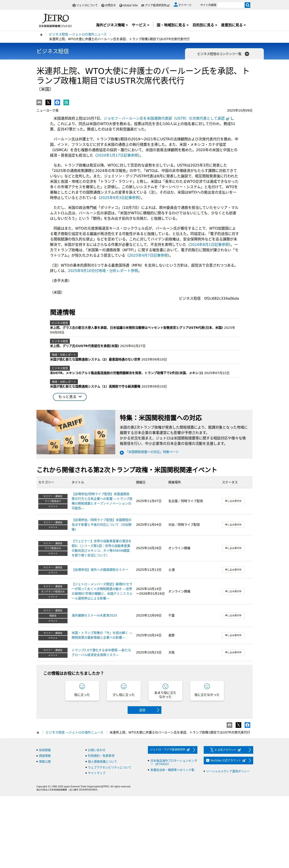The width and height of the screenshot is (289, 868).
Task: Open 【会場参加】海外への販路開拓セミナー event
Action: tap(100, 570)
